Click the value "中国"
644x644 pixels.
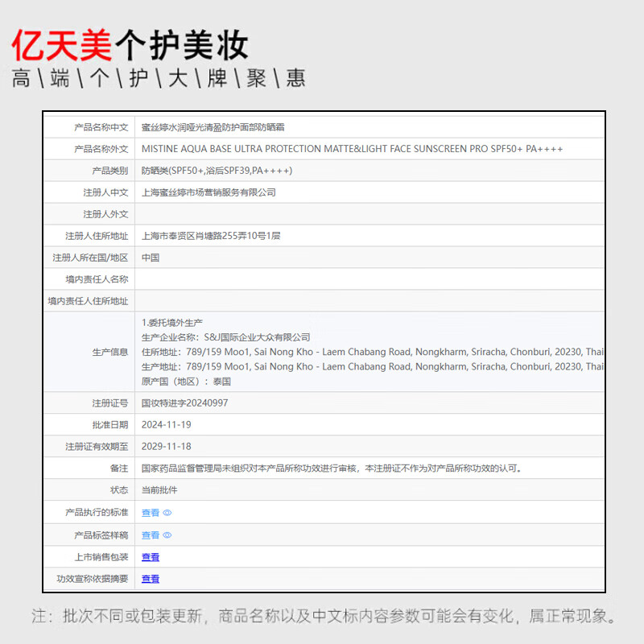point(151,258)
